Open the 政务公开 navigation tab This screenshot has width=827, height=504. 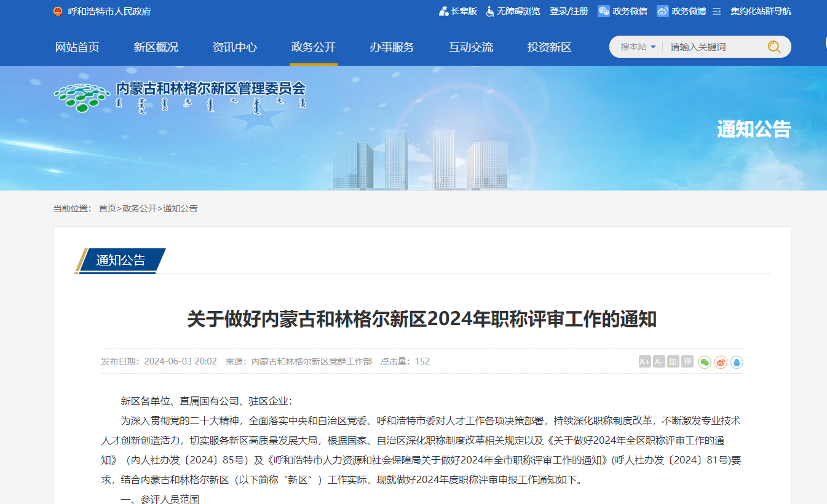click(x=314, y=47)
